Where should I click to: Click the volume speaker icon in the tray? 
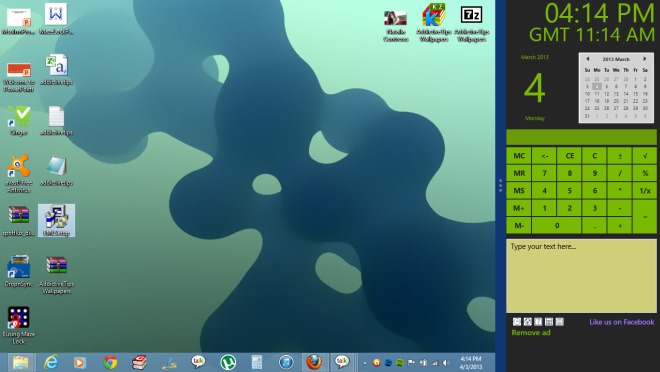tap(446, 362)
